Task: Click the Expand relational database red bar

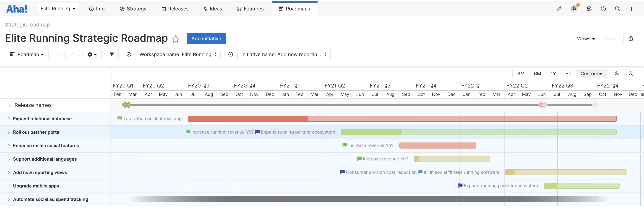Action: click(400, 119)
